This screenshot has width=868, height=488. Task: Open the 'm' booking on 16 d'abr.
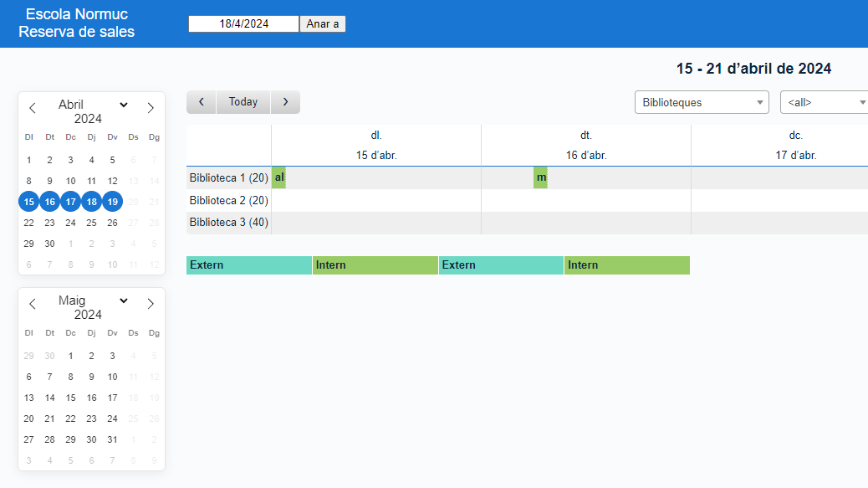(x=541, y=177)
